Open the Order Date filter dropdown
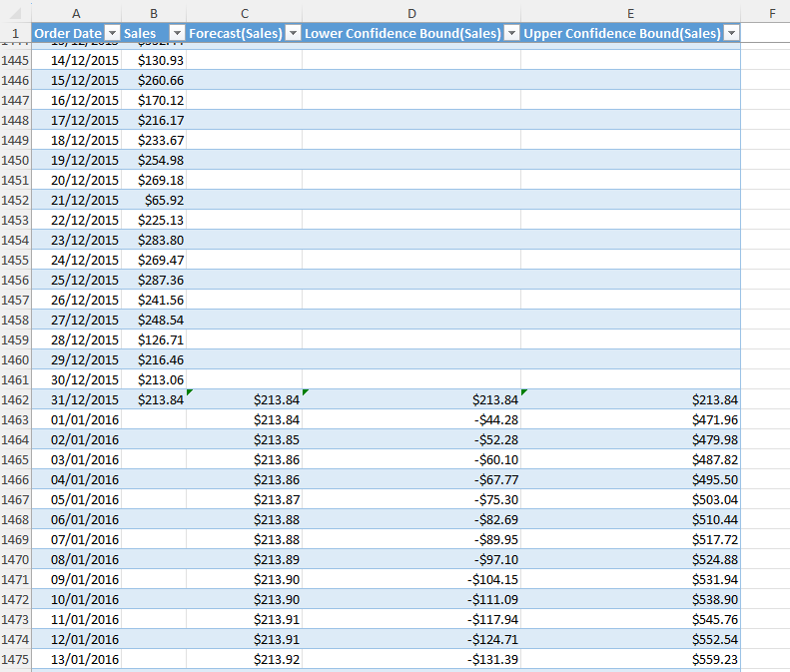 [x=112, y=33]
